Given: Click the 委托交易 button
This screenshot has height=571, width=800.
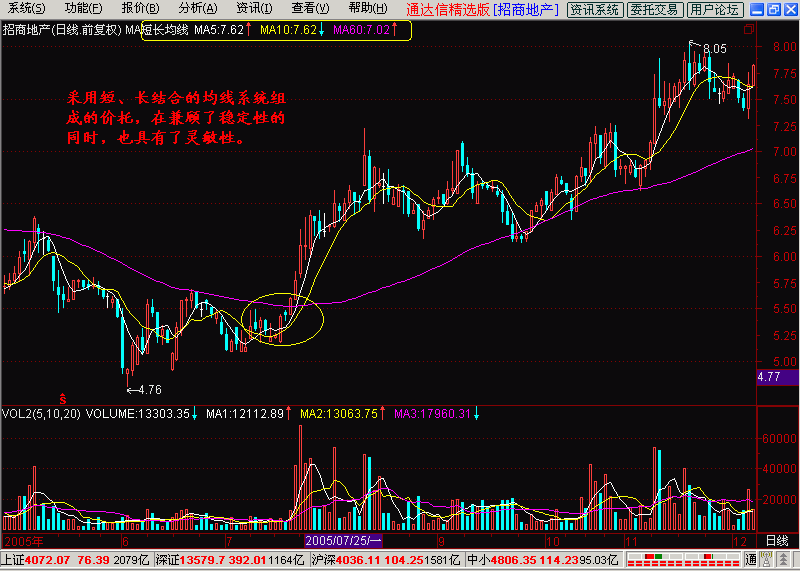Looking at the screenshot, I should [x=655, y=10].
